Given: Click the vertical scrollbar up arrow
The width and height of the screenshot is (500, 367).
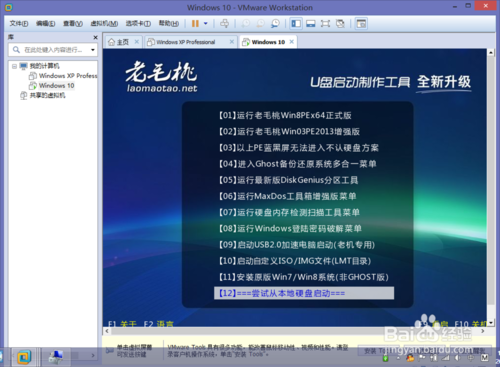Looking at the screenshot, I should 491,53.
